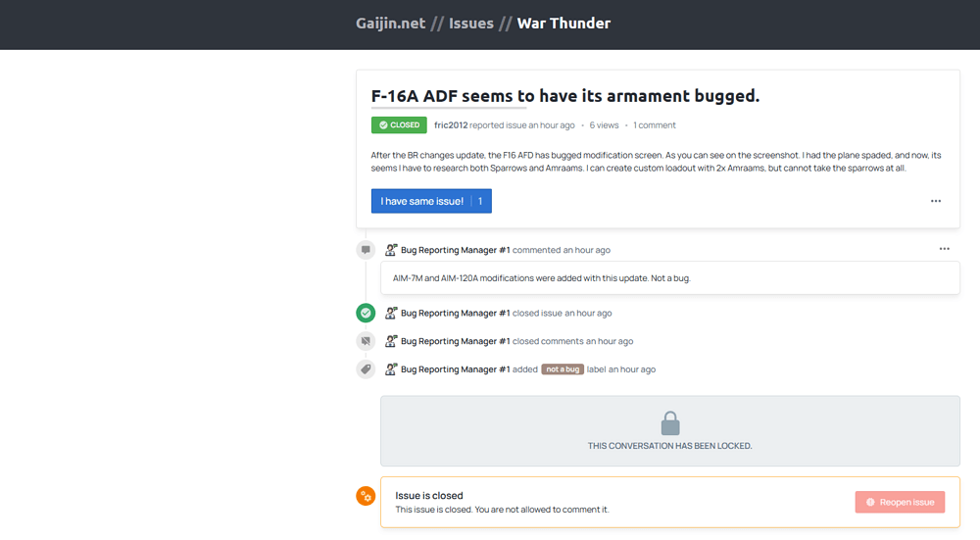This screenshot has height=540, width=980.
Task: Open War Thunder breadcrumb
Action: tap(563, 24)
